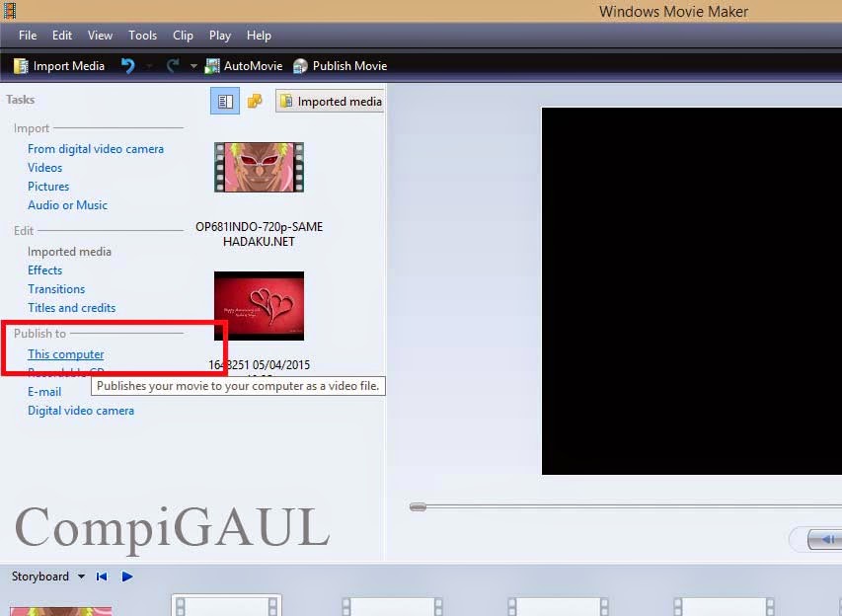Click the preview monitor seek bar handle
Screen dimensions: 842x616
[x=418, y=506]
